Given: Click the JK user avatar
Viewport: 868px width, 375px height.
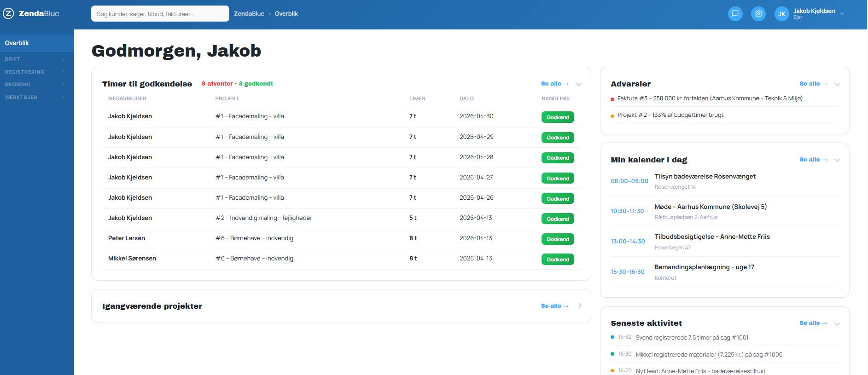Looking at the screenshot, I should pos(781,14).
